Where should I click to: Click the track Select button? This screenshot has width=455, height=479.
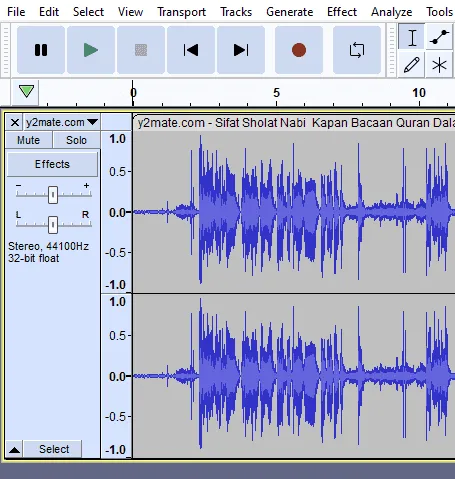(54, 449)
